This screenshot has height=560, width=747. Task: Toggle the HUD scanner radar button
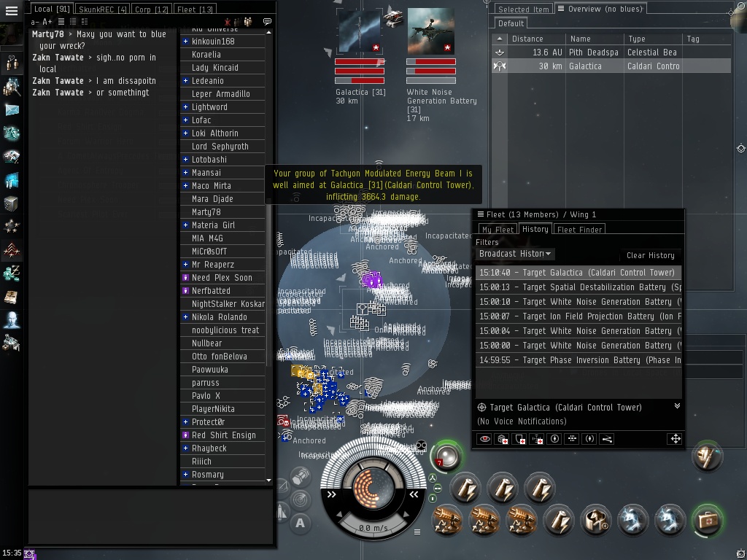[x=301, y=499]
